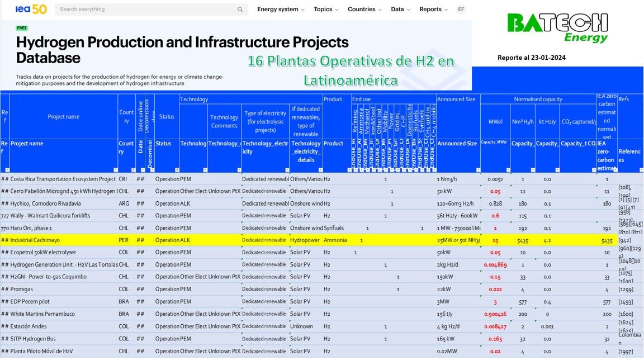Screen dimensions: 644x360
Task: Select 'Estación Andes' project cell
Action: tap(64, 326)
